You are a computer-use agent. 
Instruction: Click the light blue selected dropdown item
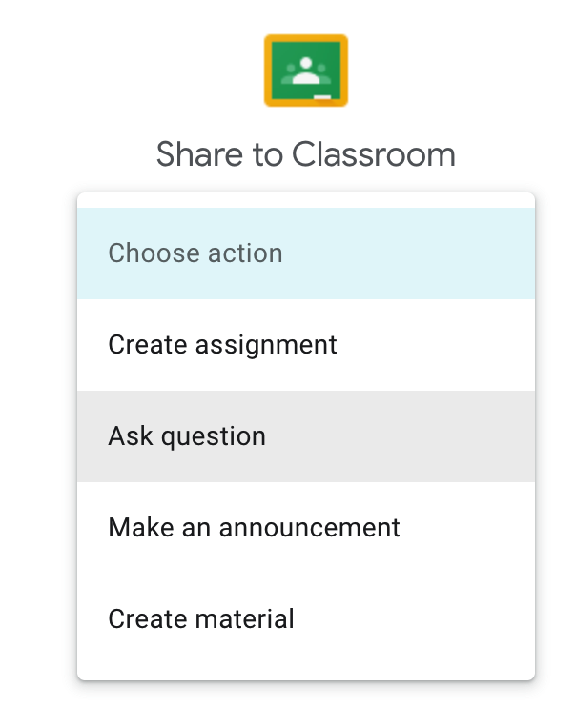point(306,253)
